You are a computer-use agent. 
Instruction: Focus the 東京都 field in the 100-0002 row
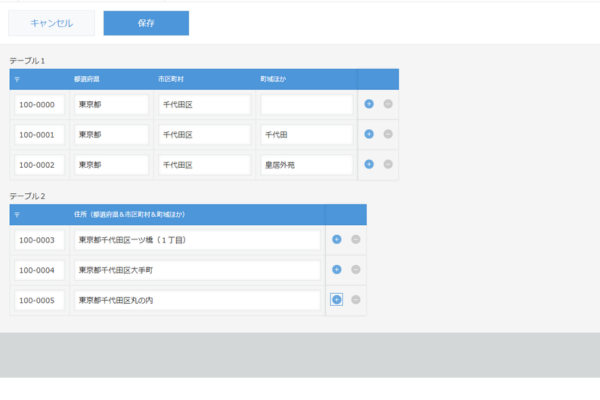click(x=111, y=164)
